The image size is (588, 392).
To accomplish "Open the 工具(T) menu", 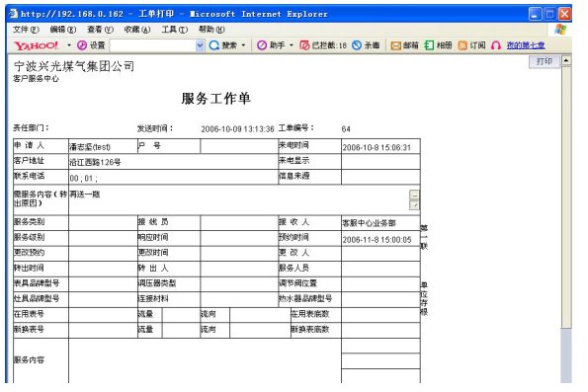I will [x=174, y=30].
